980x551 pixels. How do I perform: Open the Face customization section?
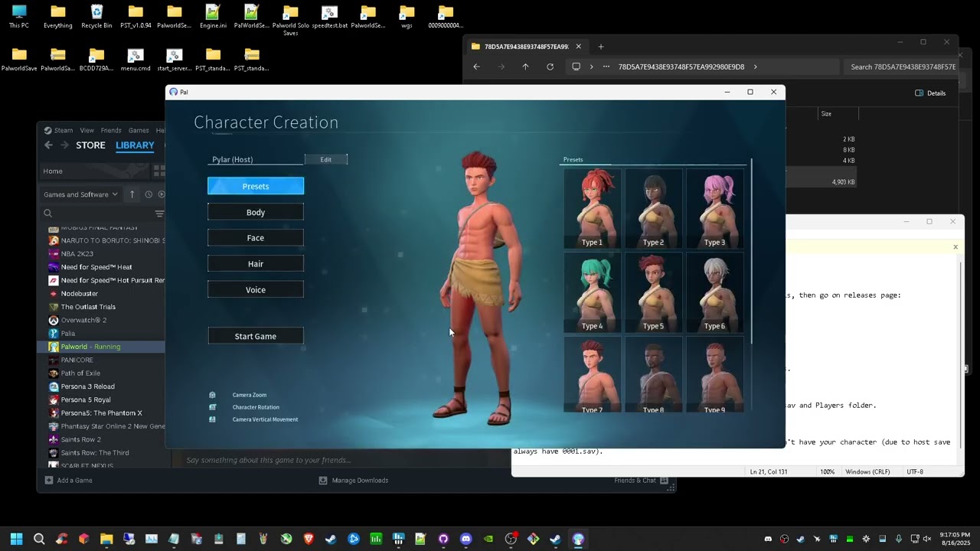click(256, 238)
